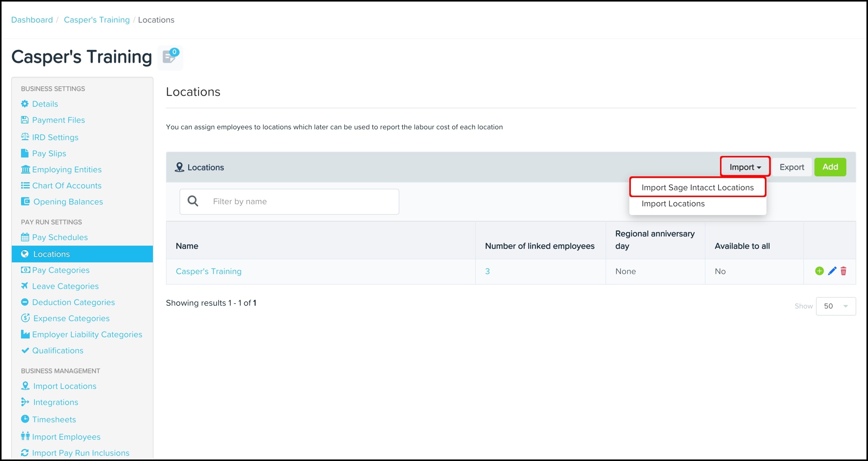Click the calendar icon beside Pay Schedules
This screenshot has height=461, width=868.
coord(25,237)
